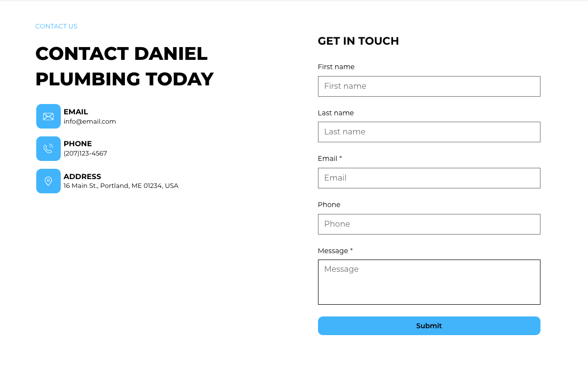Image resolution: width=588 pixels, height=367 pixels.
Task: Click the PHONE heading text
Action: pyautogui.click(x=78, y=144)
